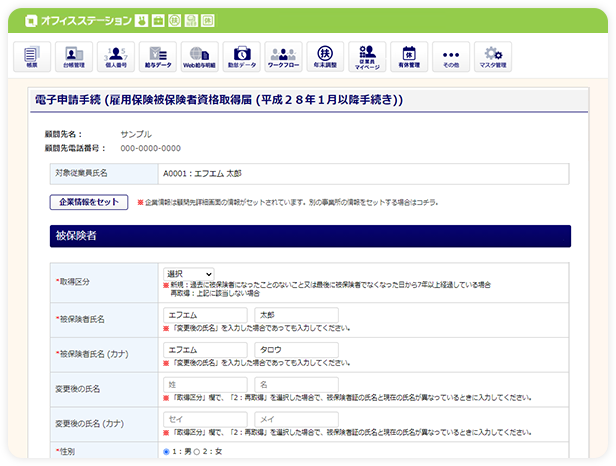616x466 pixels.
Task: Open the Web給与明細 icon
Action: 200,57
